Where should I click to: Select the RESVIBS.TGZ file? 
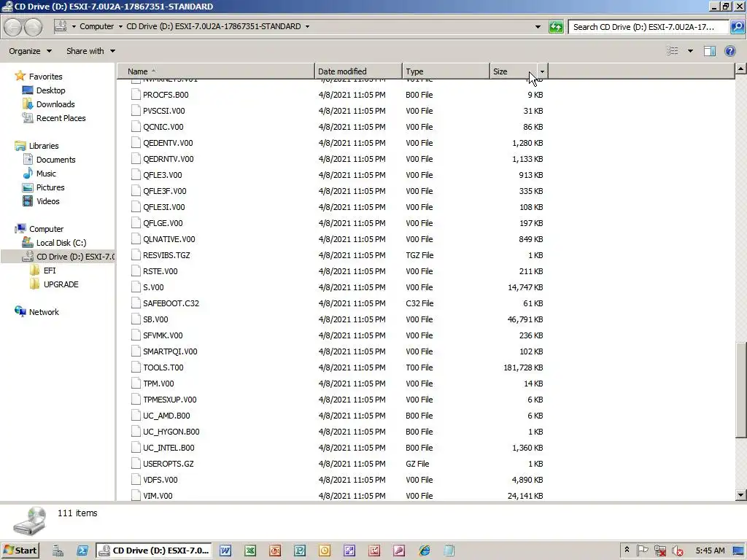(x=166, y=255)
